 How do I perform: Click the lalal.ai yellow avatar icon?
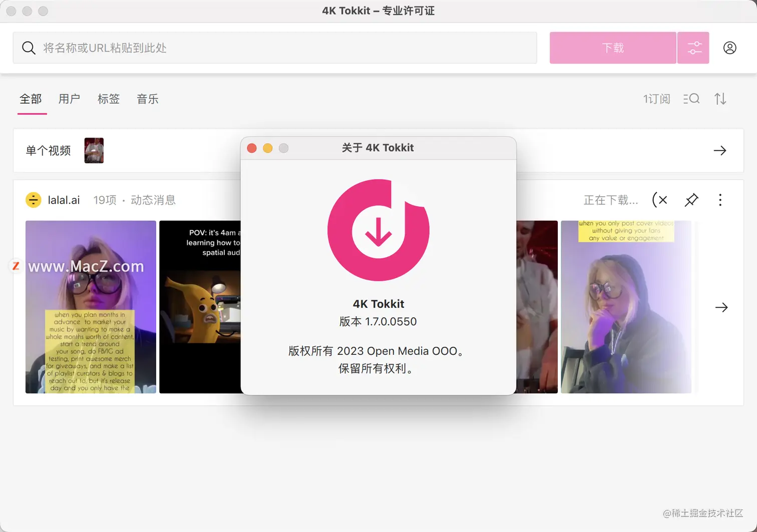[34, 200]
